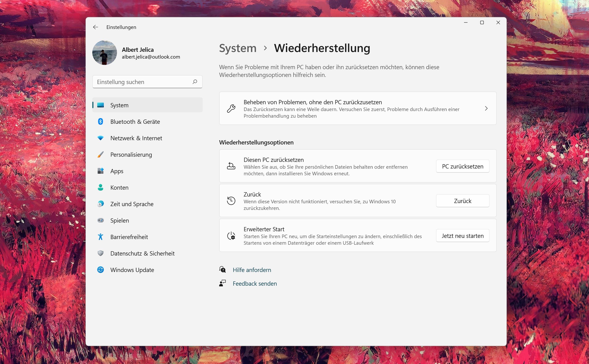Open the Apps settings label
The height and width of the screenshot is (364, 589).
click(117, 171)
